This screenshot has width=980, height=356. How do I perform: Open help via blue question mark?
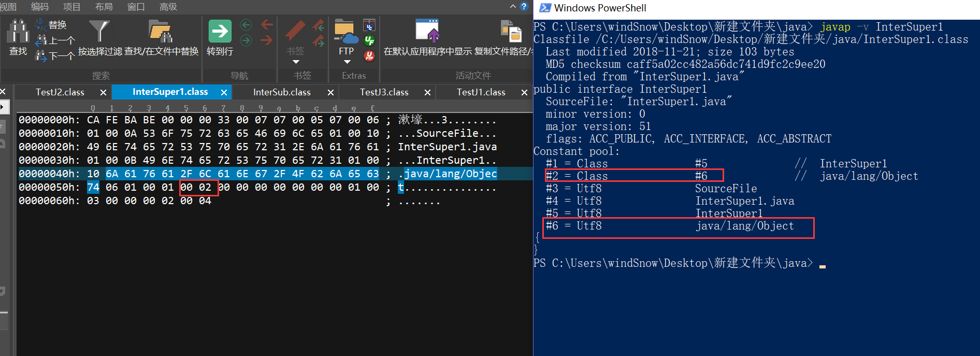[524, 6]
